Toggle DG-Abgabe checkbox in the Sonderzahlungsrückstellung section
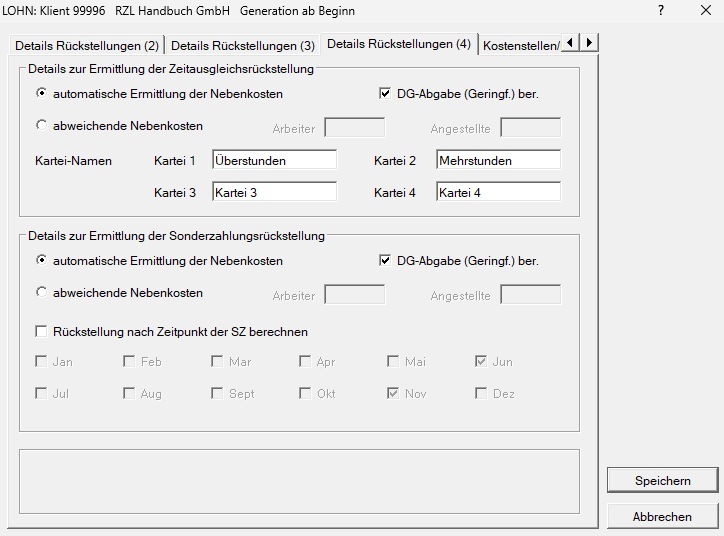The image size is (724, 536). (x=385, y=261)
